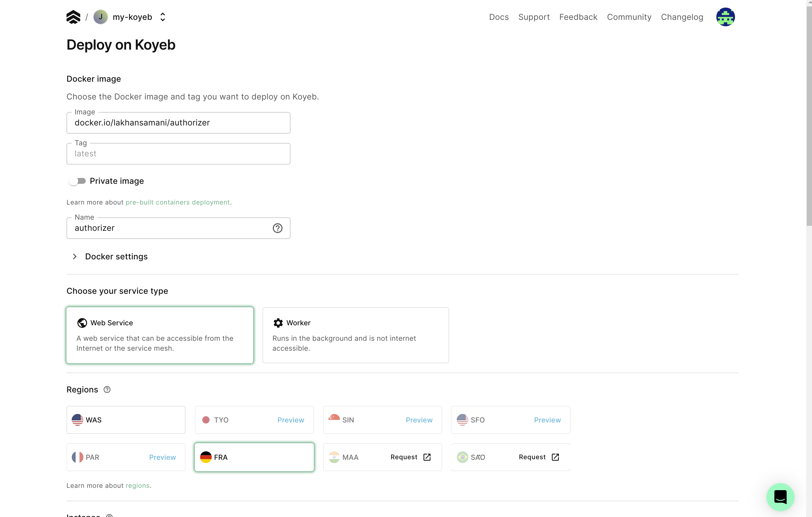Click the MAA Request external link icon
This screenshot has width=812, height=517.
coord(427,457)
